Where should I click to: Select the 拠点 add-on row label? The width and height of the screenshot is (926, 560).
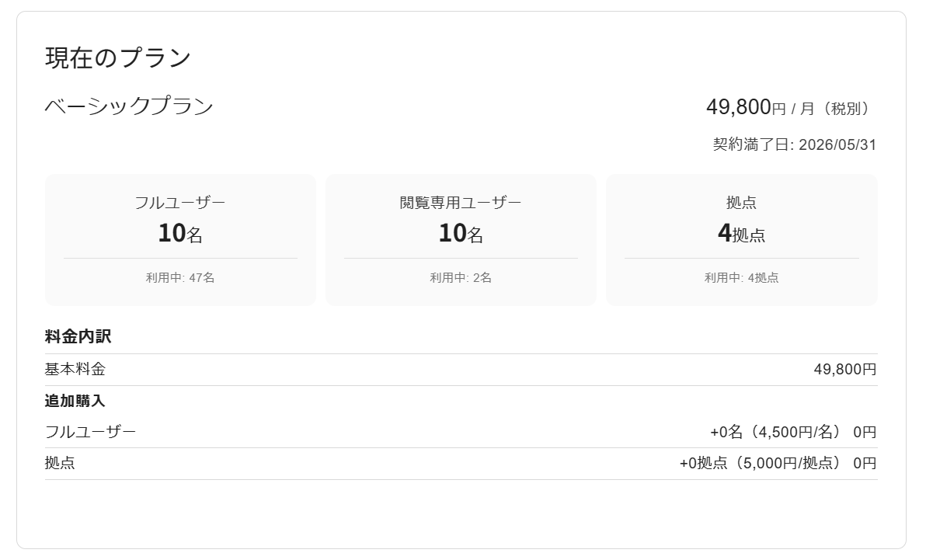point(61,463)
